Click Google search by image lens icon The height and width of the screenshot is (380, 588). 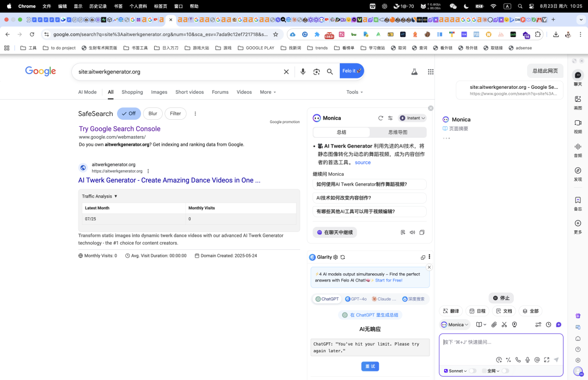coord(316,72)
